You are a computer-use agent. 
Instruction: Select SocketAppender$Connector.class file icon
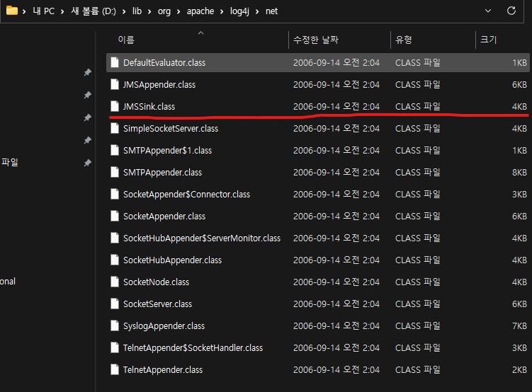tap(115, 194)
